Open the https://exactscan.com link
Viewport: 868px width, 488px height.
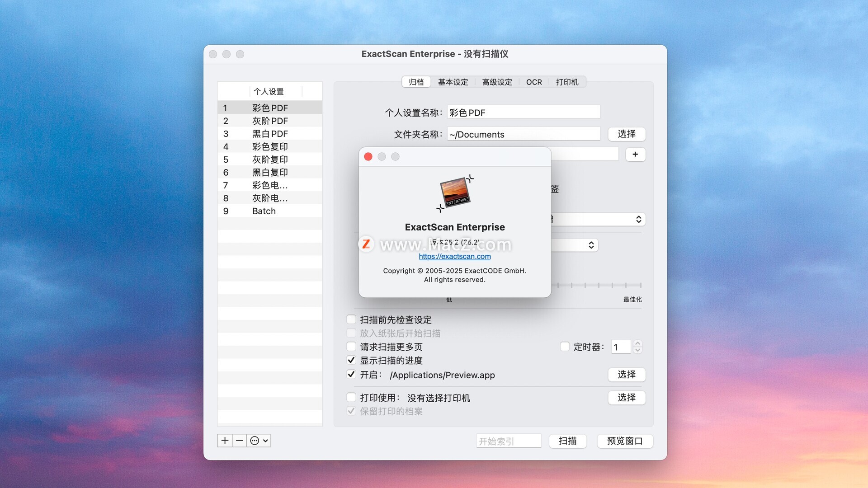click(x=454, y=256)
